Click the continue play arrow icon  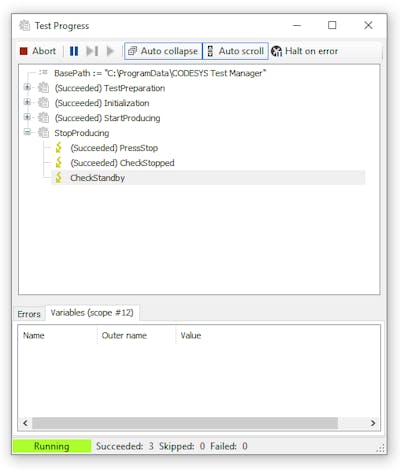pos(110,51)
